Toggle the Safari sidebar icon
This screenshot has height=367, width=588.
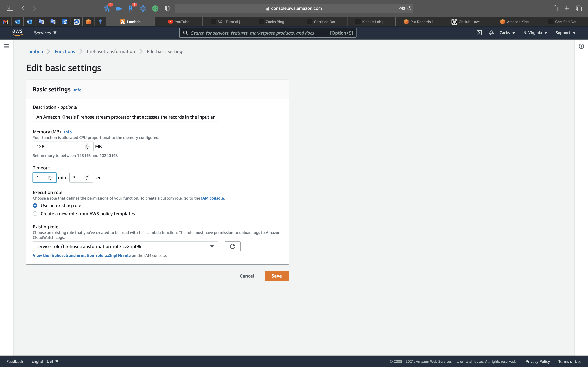(x=10, y=8)
